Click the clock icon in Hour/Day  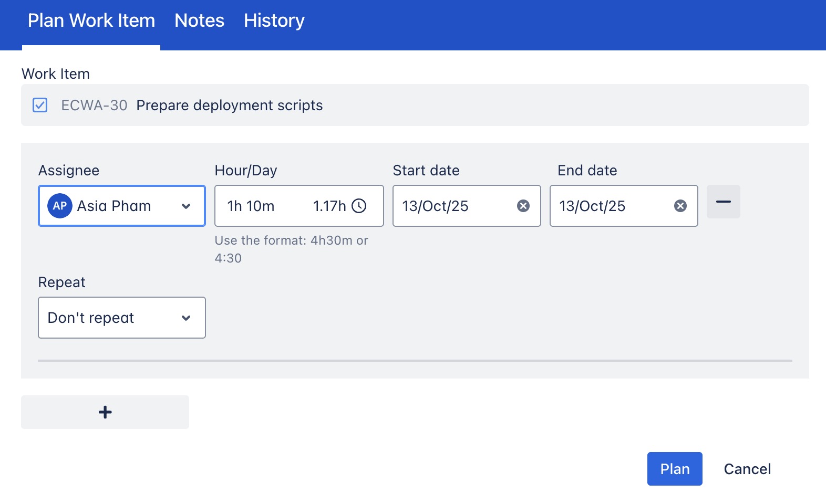coord(359,206)
